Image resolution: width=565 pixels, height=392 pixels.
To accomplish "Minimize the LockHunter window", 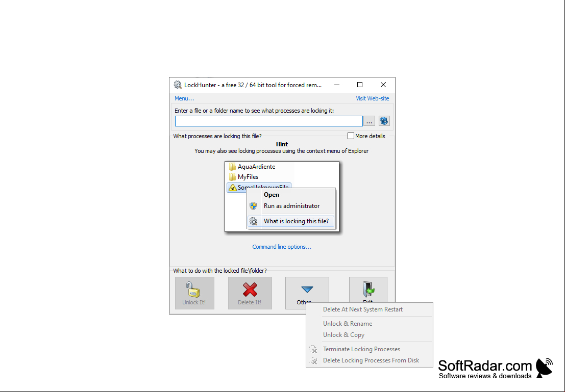I will tap(337, 85).
